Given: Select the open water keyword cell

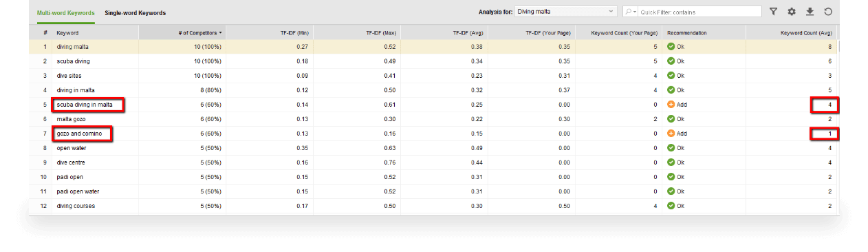Looking at the screenshot, I should tap(96, 148).
